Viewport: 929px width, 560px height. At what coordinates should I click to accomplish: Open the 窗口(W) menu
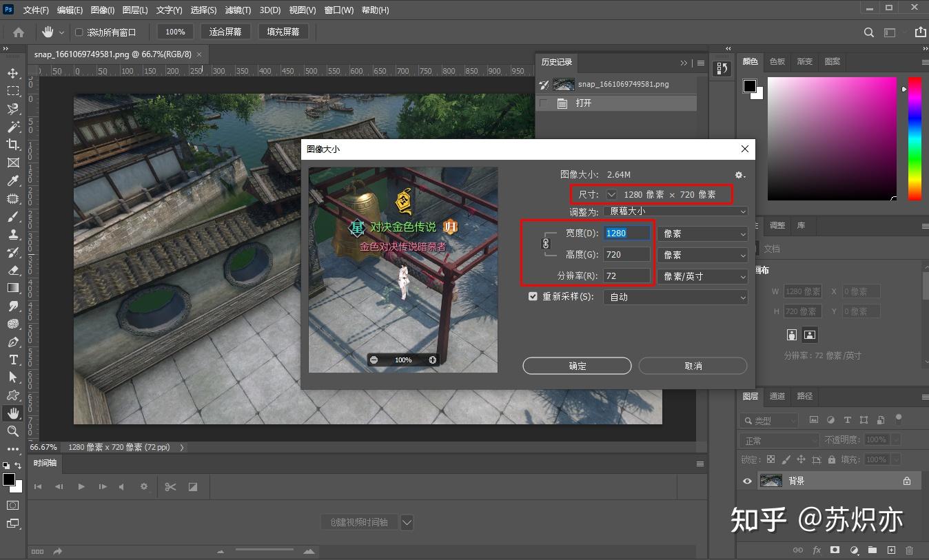pyautogui.click(x=338, y=10)
